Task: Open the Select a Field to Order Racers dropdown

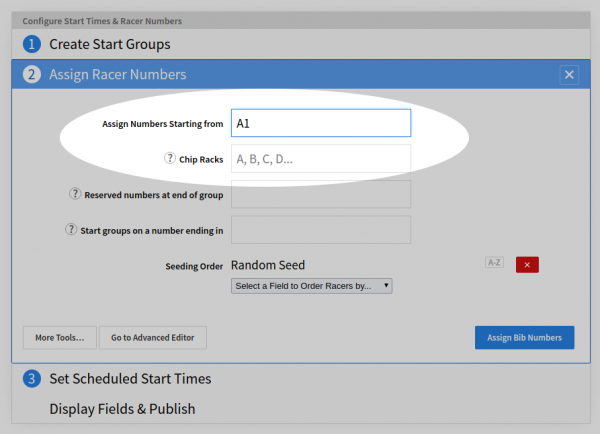Action: (311, 286)
